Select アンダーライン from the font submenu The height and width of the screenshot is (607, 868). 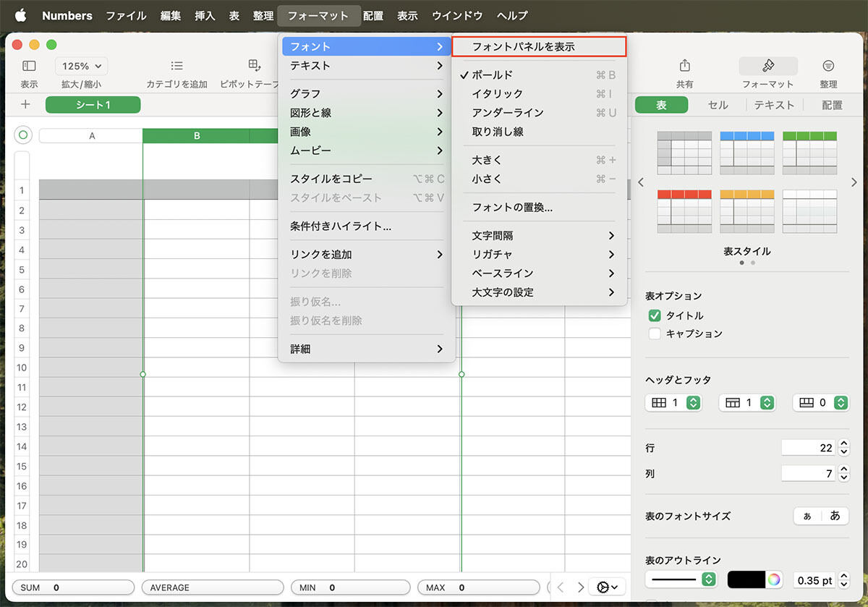(539, 113)
